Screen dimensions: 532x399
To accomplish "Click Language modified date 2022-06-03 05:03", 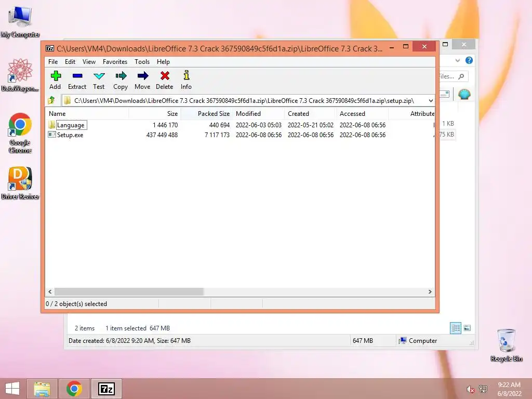I will [259, 125].
